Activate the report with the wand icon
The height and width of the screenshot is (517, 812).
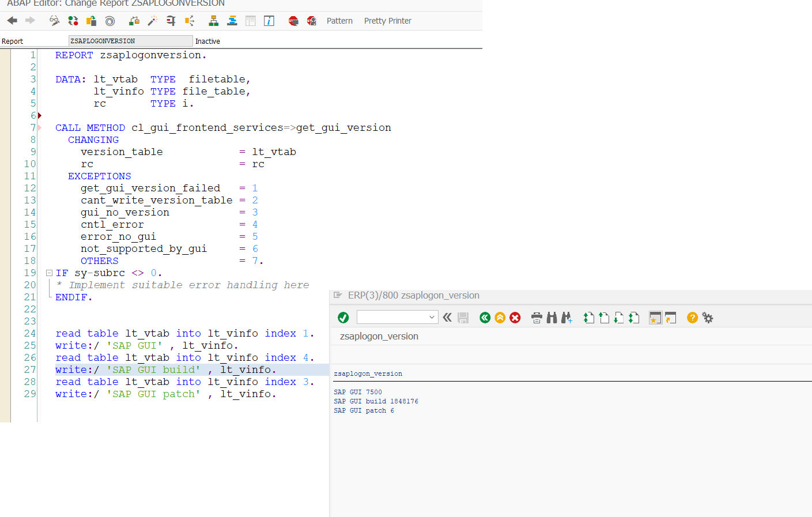click(153, 21)
